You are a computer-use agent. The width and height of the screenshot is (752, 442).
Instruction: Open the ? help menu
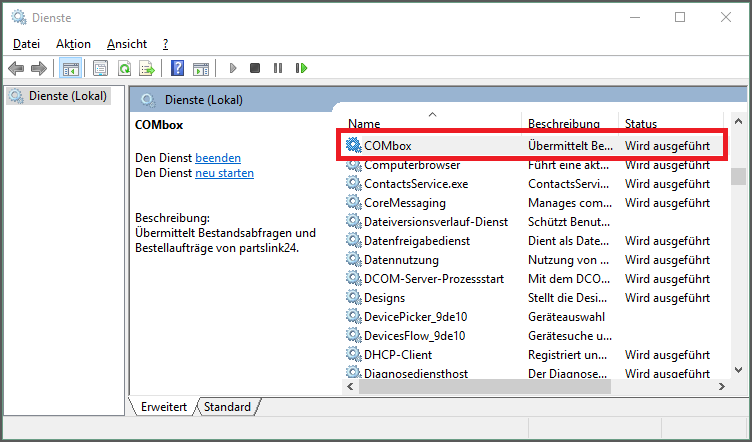(x=165, y=44)
